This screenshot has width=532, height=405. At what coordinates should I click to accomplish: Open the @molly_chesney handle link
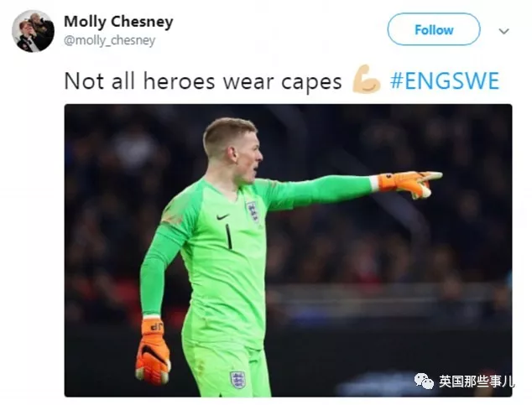[109, 40]
